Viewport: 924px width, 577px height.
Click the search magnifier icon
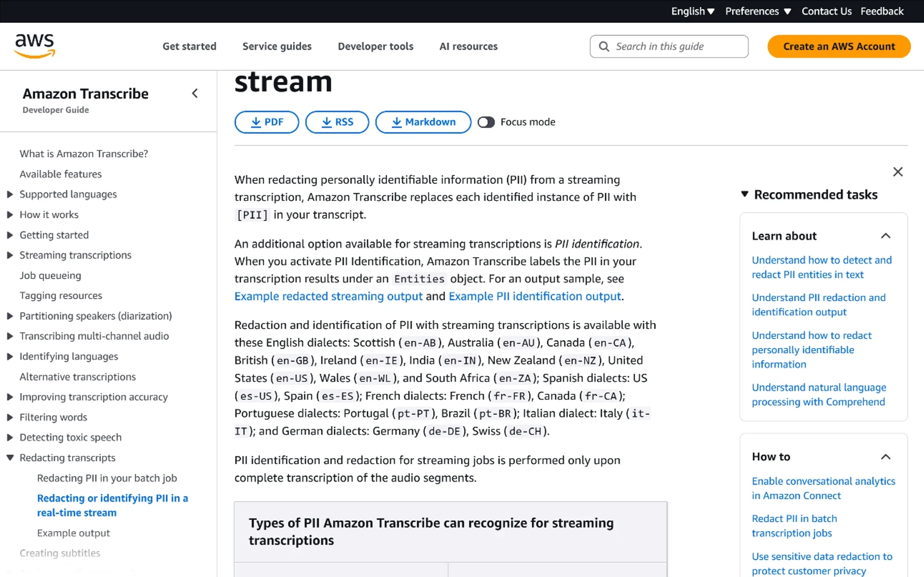click(x=604, y=46)
